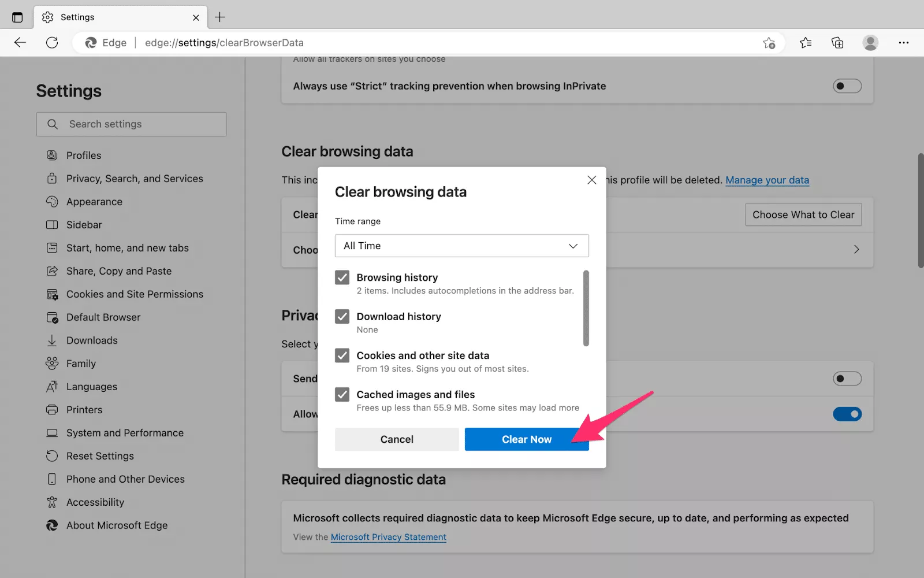The height and width of the screenshot is (578, 924).
Task: Toggle the switch in the Send row
Action: (847, 379)
